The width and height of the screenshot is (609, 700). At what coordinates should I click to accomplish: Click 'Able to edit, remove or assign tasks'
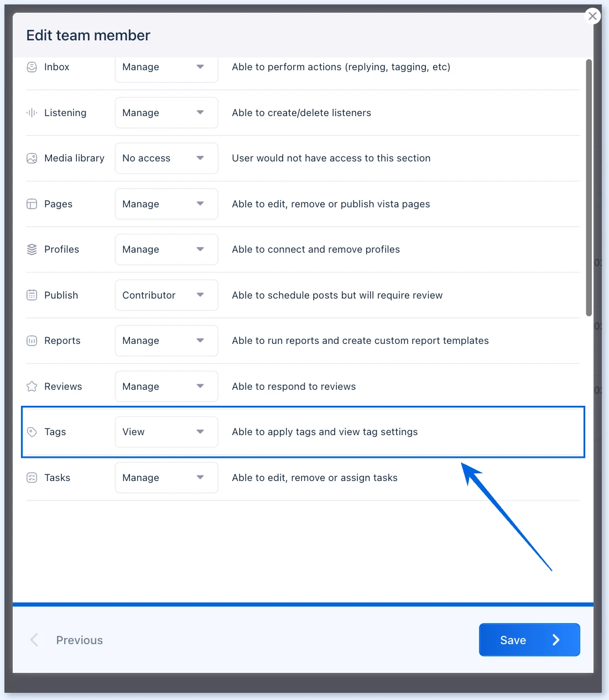(315, 478)
